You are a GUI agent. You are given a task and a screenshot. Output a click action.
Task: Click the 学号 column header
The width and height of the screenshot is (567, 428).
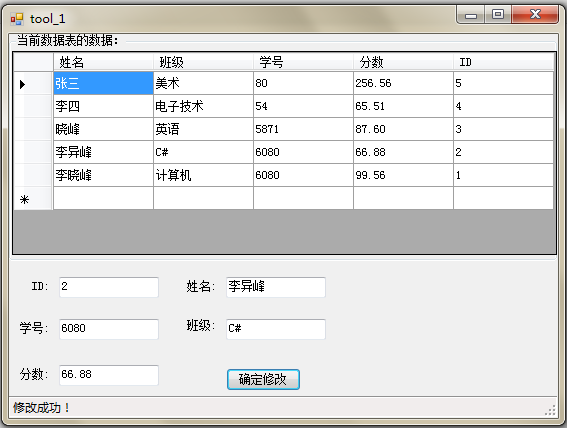[303, 62]
